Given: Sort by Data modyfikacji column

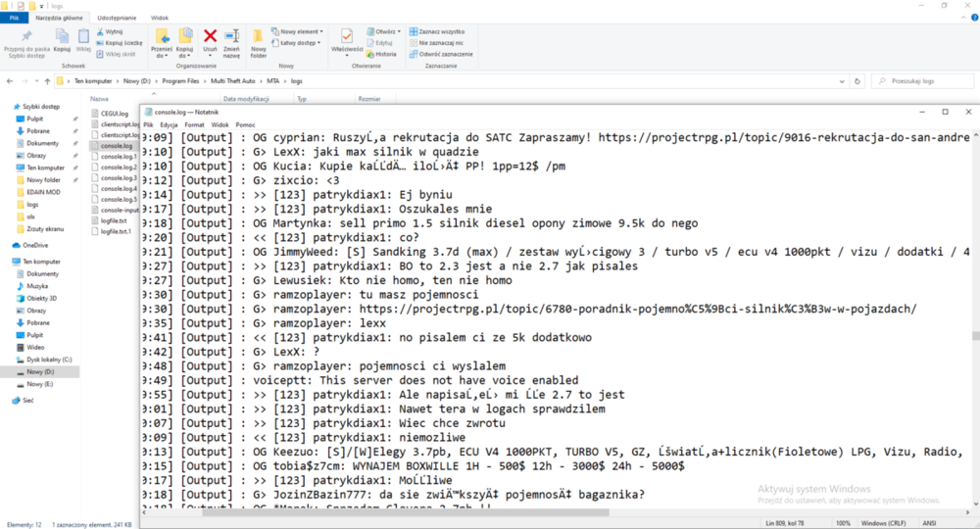Looking at the screenshot, I should click(x=246, y=99).
